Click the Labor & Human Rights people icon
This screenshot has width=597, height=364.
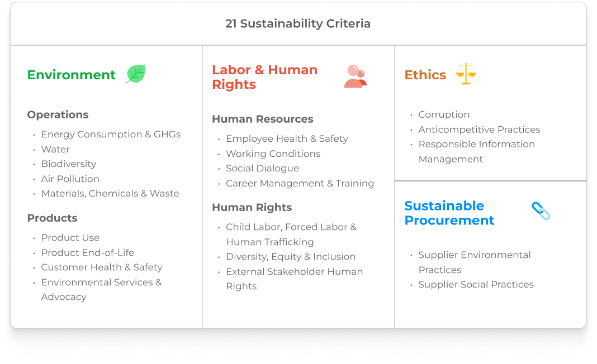(x=355, y=77)
